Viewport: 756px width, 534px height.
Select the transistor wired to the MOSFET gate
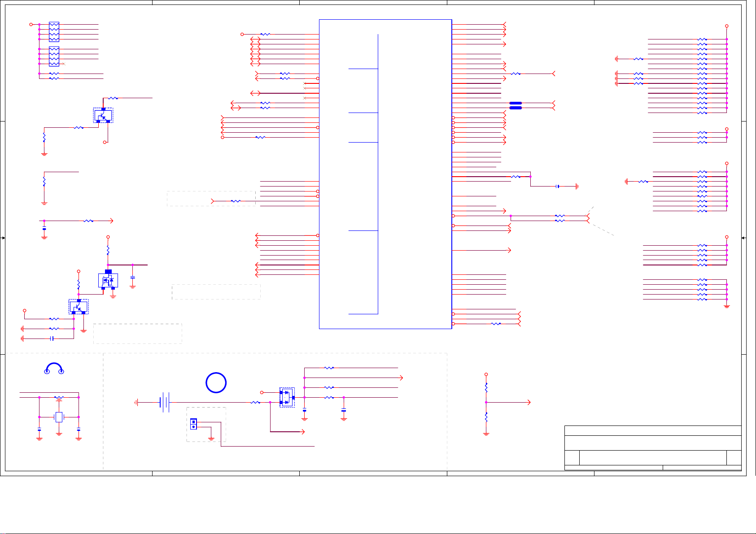[x=79, y=307]
